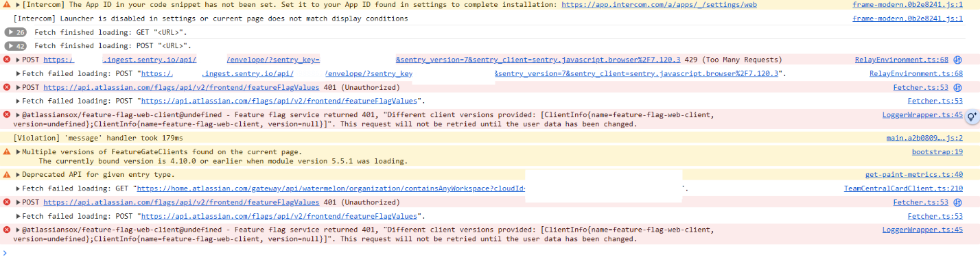Open the get-paint-metrics.ts:40 source link

click(914, 175)
